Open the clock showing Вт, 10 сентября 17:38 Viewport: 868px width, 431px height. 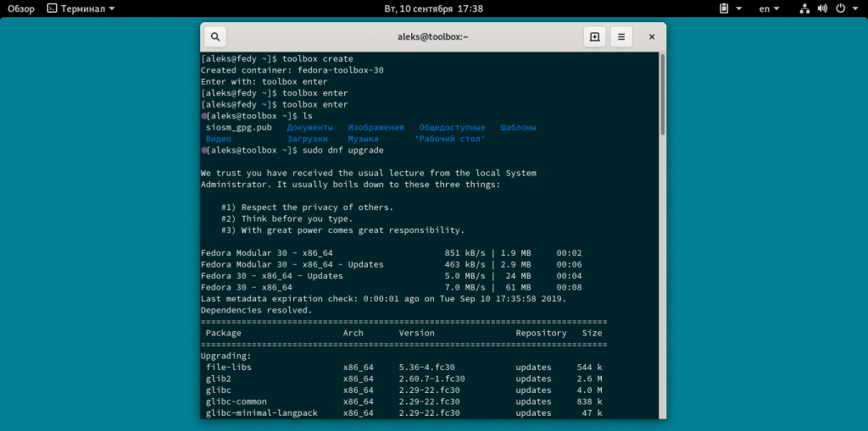(x=433, y=8)
